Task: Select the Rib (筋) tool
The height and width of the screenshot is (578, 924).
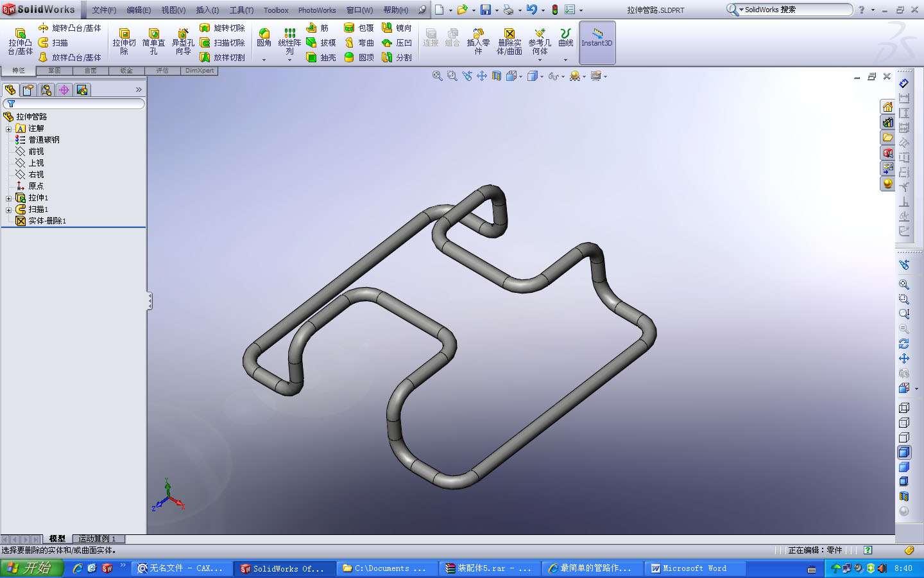Action: pyautogui.click(x=318, y=28)
